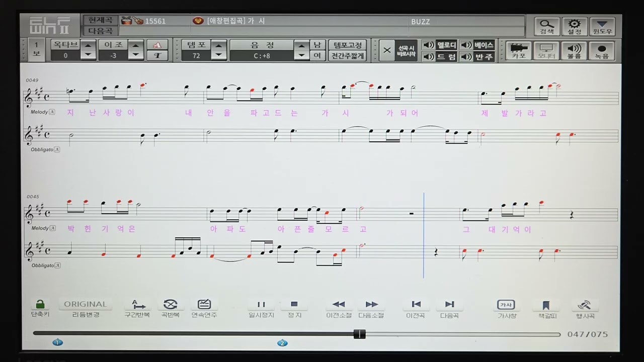
Task: Skip to next song with 다음곡 playback button
Action: pos(449,304)
